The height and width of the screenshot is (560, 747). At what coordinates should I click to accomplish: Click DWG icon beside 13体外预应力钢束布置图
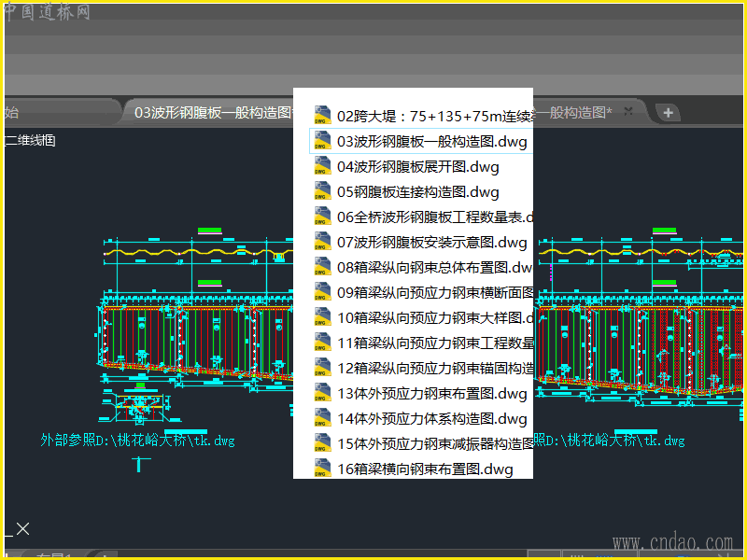[x=322, y=393]
